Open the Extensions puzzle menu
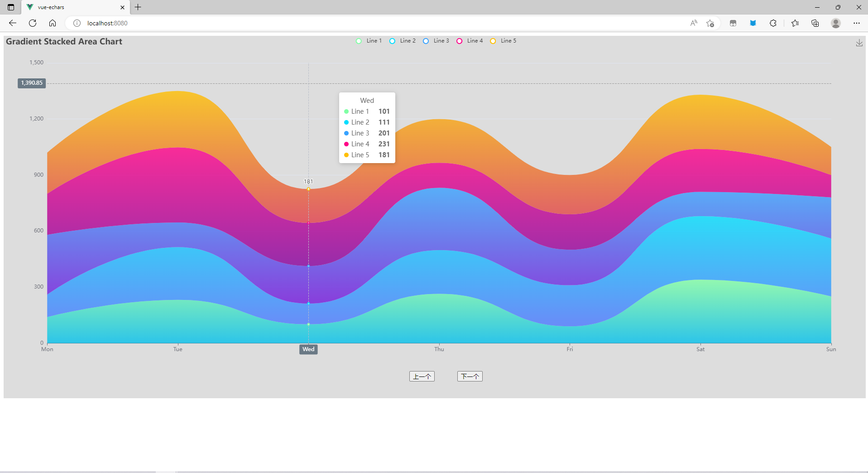 (x=773, y=23)
